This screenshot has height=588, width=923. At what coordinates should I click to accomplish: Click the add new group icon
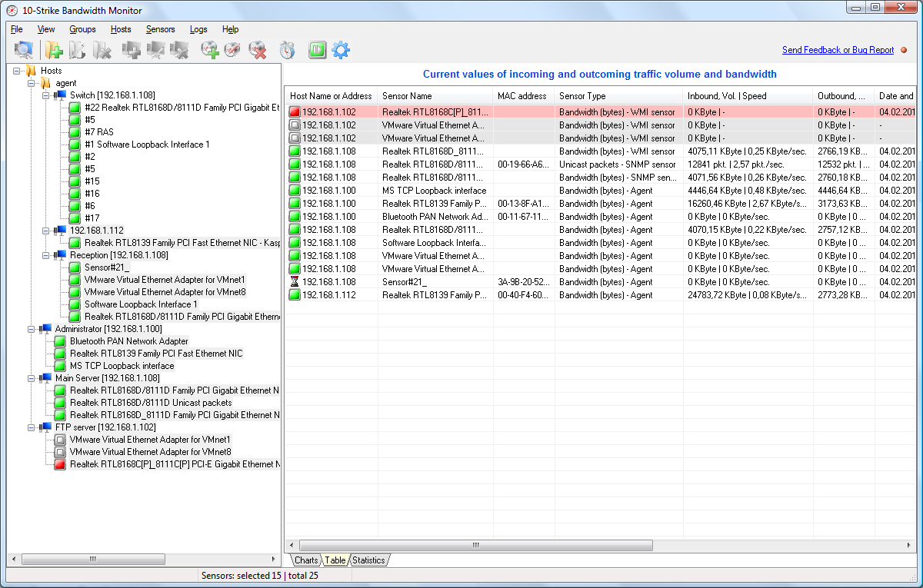[x=54, y=49]
